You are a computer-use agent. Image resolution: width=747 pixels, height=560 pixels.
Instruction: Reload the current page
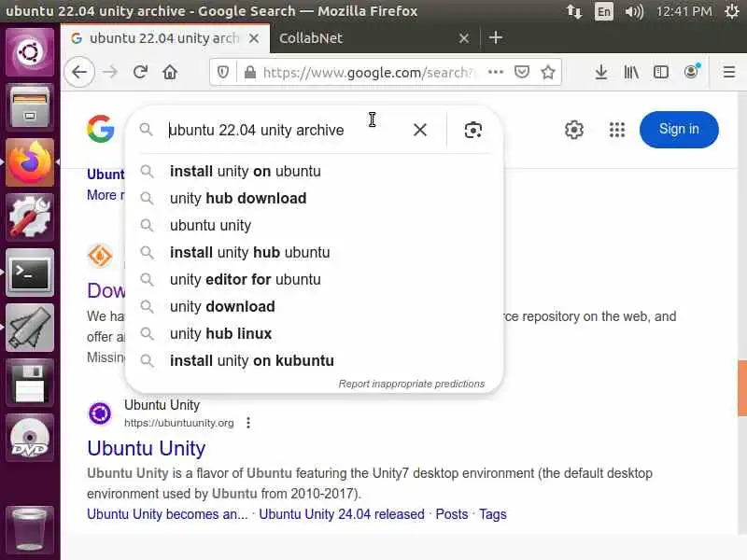click(x=140, y=73)
